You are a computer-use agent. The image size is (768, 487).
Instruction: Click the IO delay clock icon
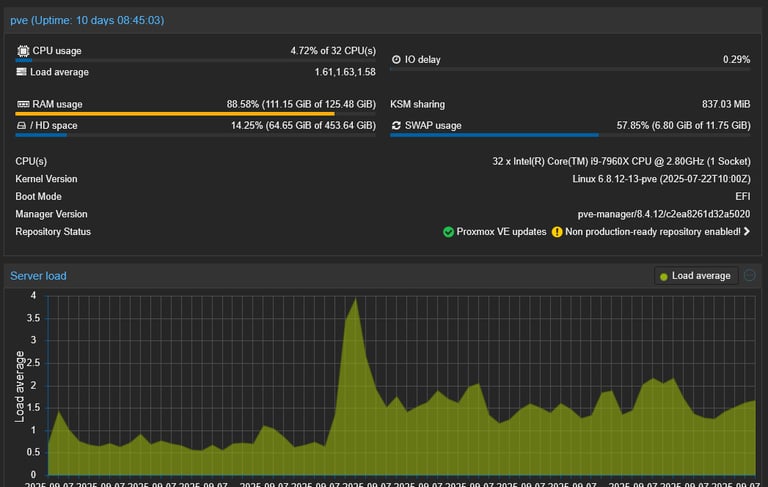[x=396, y=60]
